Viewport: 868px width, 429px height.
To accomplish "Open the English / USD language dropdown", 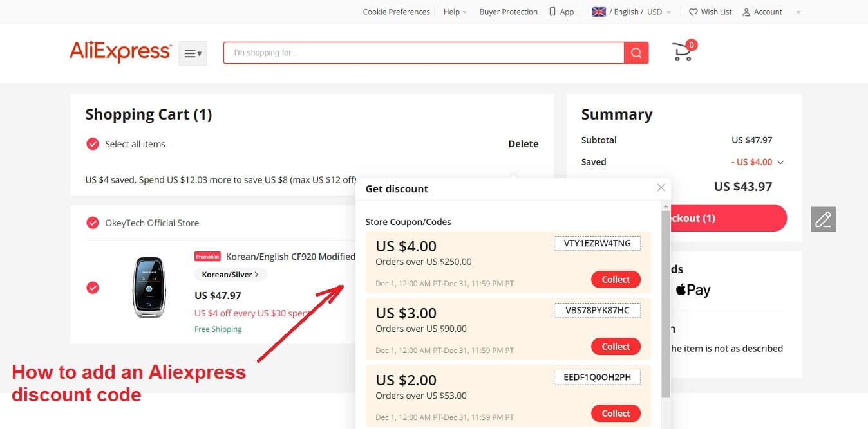I will 640,12.
